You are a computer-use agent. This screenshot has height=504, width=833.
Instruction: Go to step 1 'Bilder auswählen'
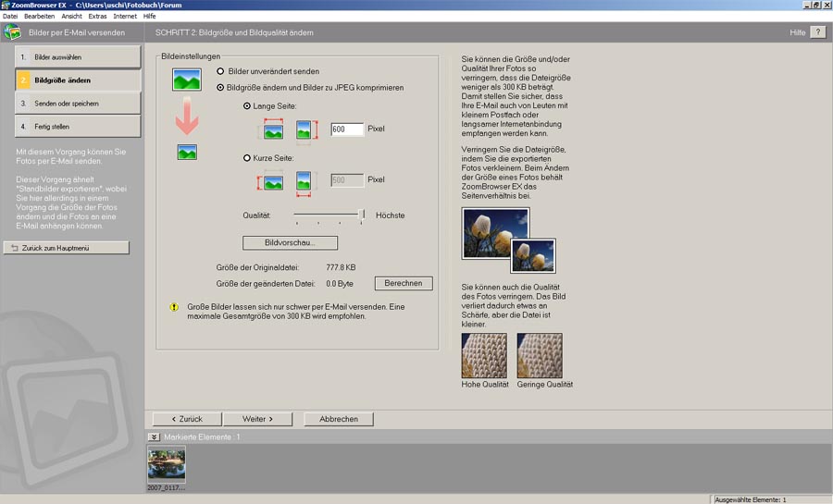click(78, 57)
